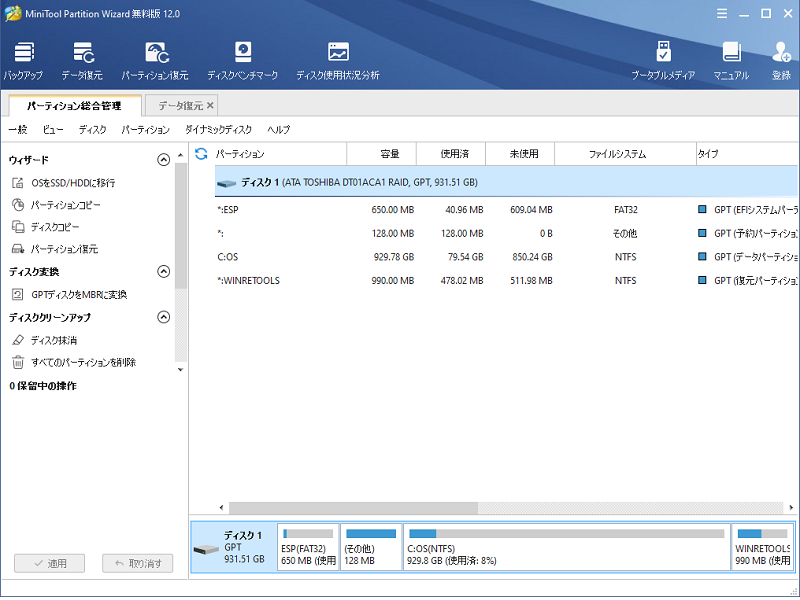Select the *:WINRETOOLS partition row
Viewport: 800px width, 600px height.
506,281
